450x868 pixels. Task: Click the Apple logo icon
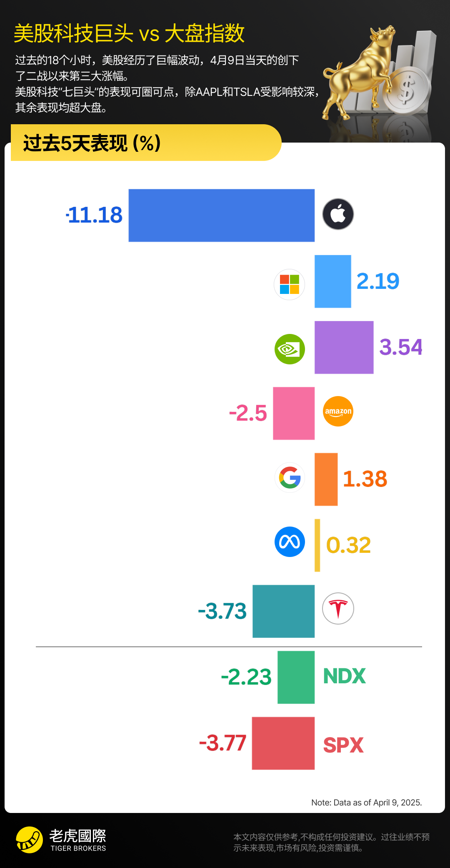pos(338,214)
